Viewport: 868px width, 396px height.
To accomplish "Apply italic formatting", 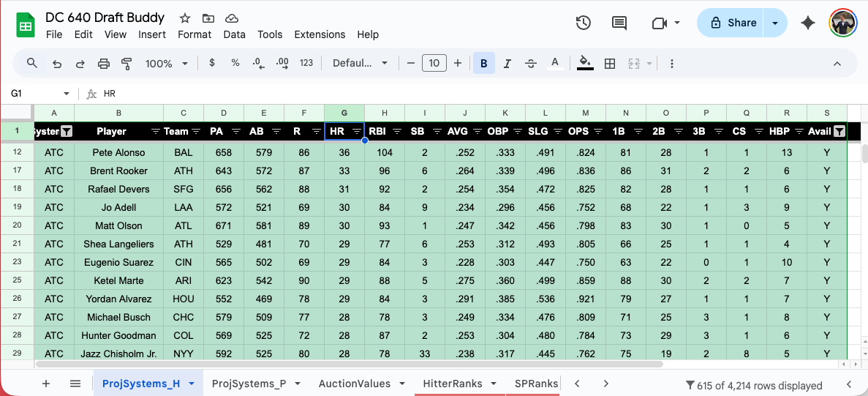I will click(x=507, y=63).
